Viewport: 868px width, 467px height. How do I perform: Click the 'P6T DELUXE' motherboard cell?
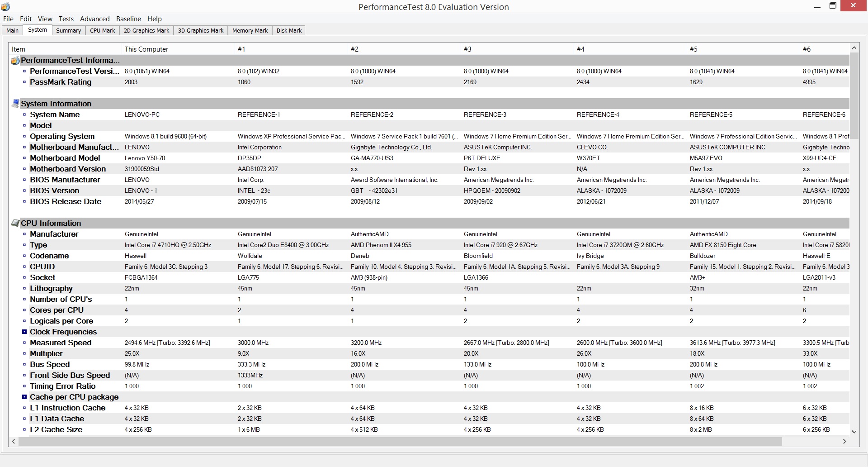coord(482,158)
